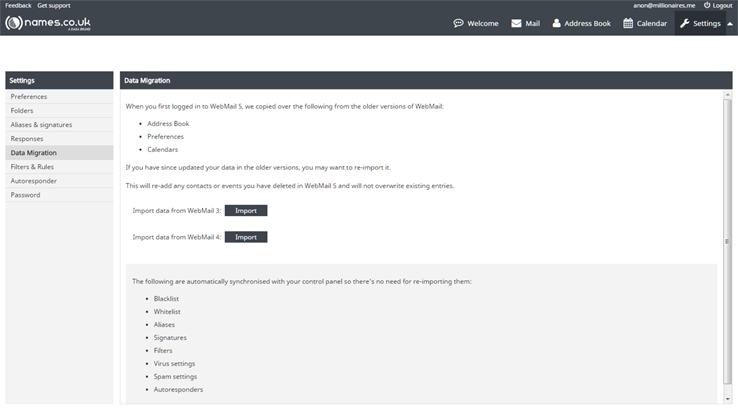
Task: Click the Get support link
Action: (x=54, y=6)
